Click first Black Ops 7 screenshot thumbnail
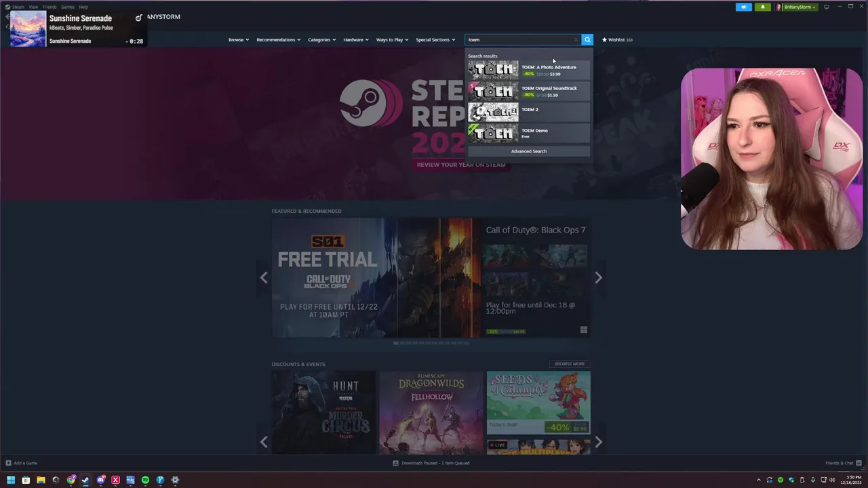868x488 pixels. click(511, 256)
